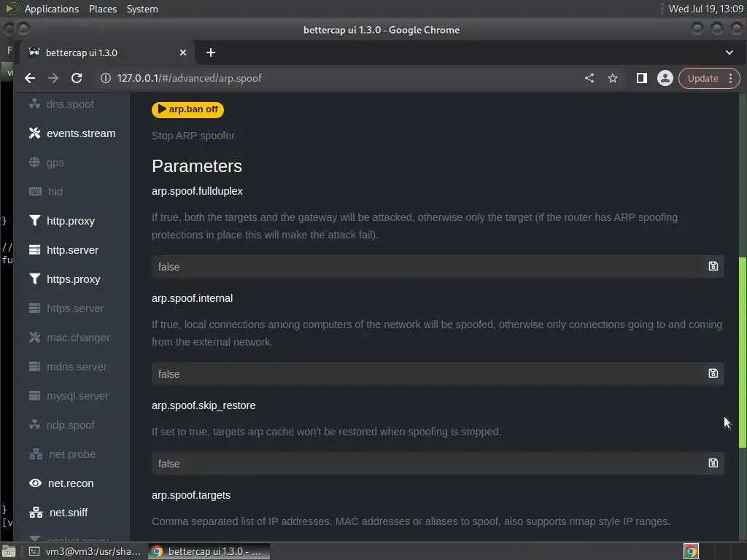The image size is (747, 560).
Task: Click the clock Wed Jul 19, 13:09
Action: click(x=705, y=9)
